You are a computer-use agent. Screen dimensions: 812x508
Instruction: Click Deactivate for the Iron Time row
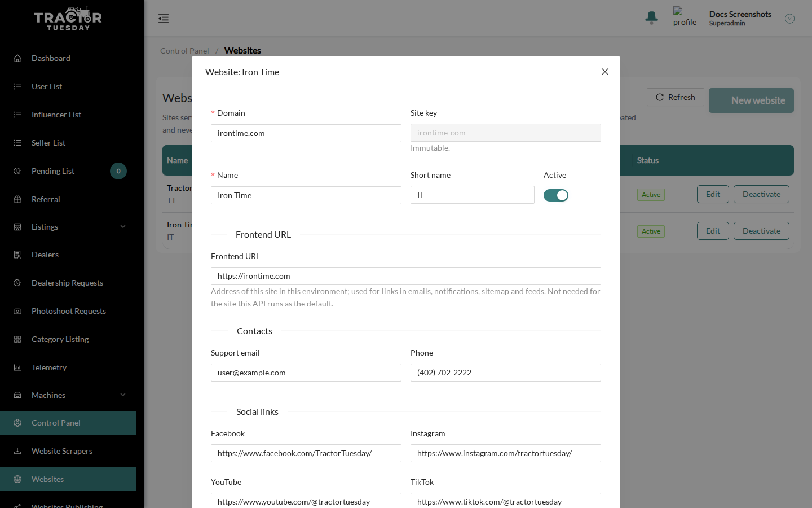pyautogui.click(x=761, y=231)
